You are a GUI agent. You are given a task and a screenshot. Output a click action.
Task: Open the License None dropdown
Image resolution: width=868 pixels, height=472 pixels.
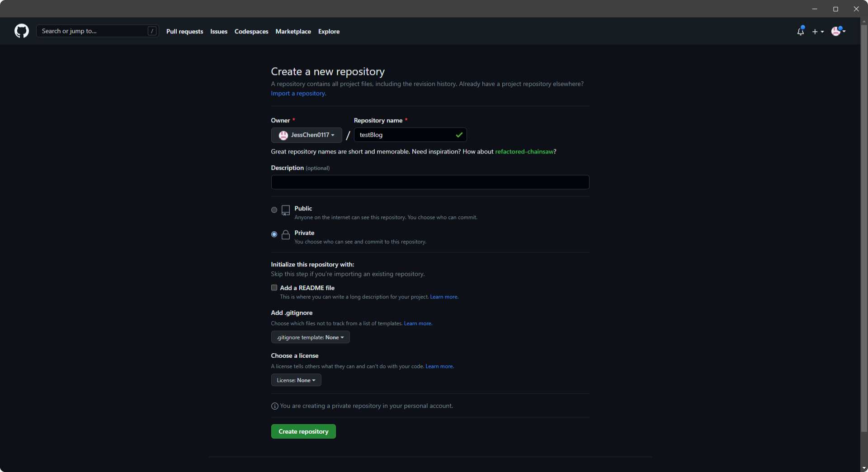[x=296, y=380]
